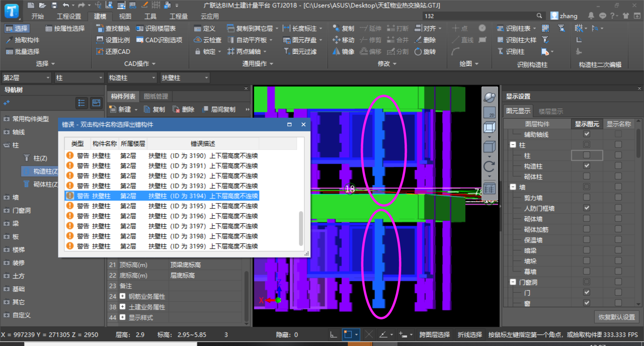Viewport: 644px width, 346px height.
Task: Select the 移动 move tool
Action: coord(343,40)
